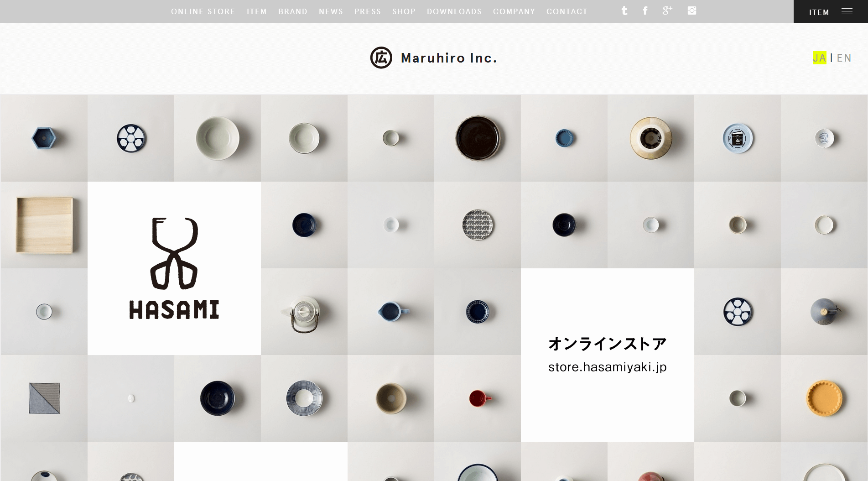Select the large black plate thumbnail

478,138
